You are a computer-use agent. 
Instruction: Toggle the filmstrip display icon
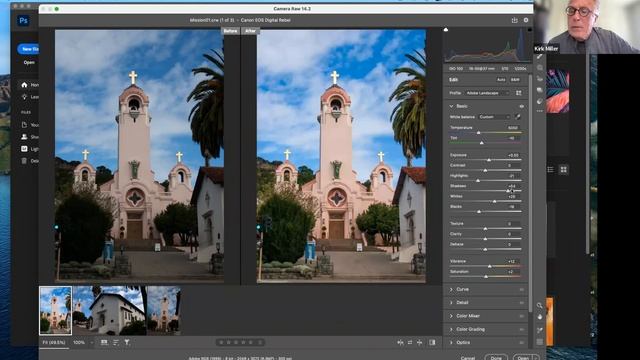click(x=104, y=342)
